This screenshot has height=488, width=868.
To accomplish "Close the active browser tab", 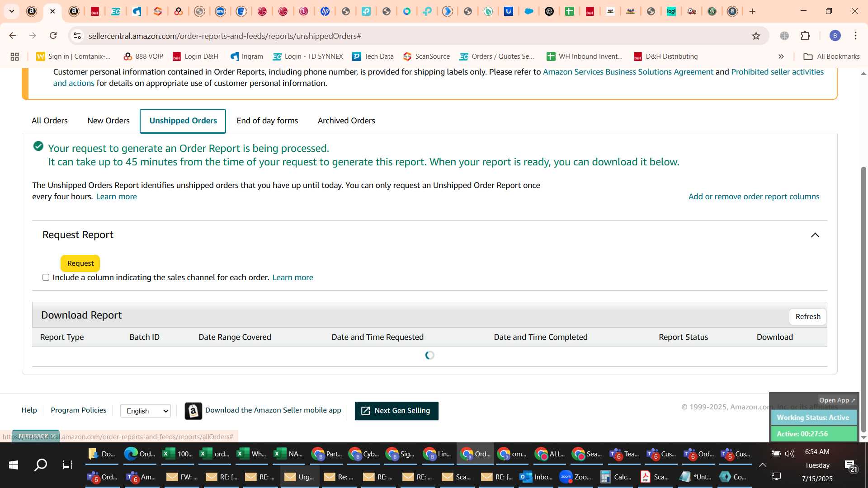I will [52, 11].
